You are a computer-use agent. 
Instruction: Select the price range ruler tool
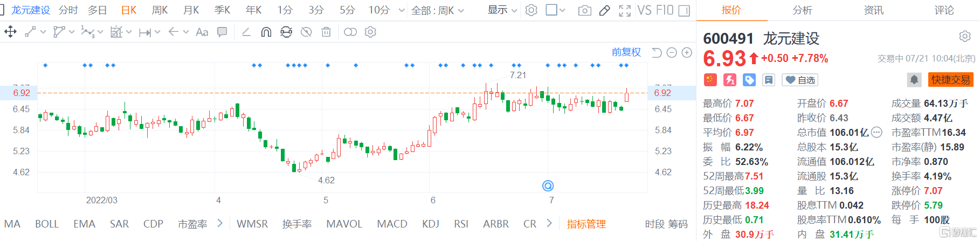(145, 32)
